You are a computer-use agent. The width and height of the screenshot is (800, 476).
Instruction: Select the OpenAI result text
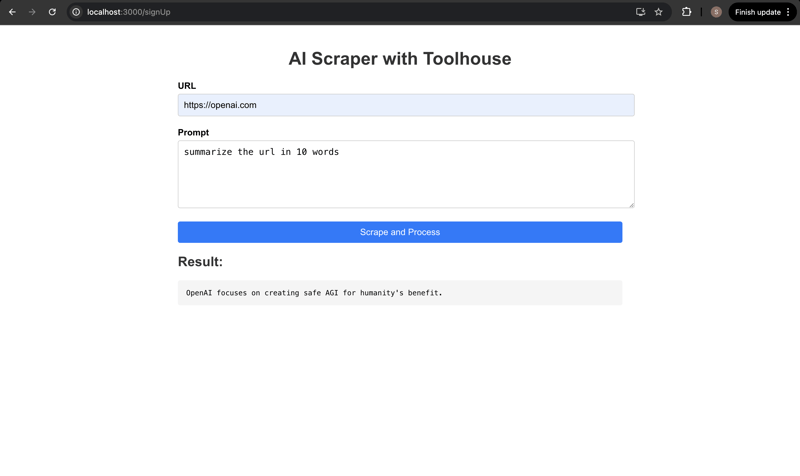[314, 293]
